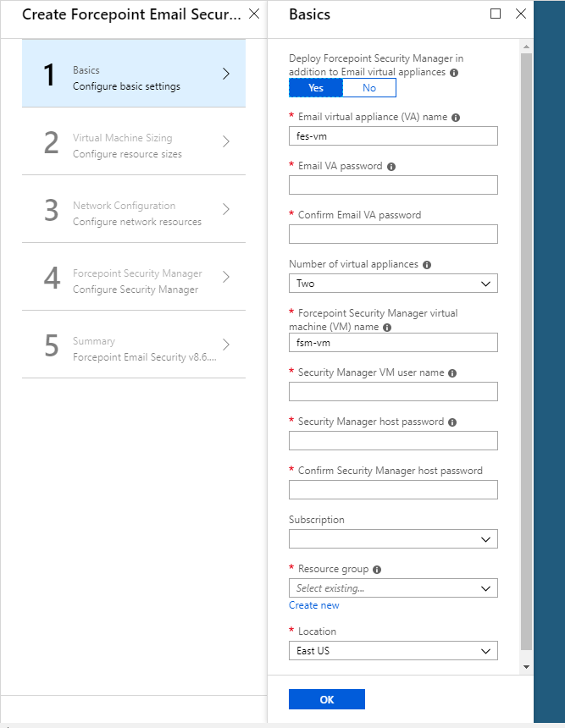Open step 4 Forcepoint Security Manager
This screenshot has height=728, width=565.
[x=134, y=277]
